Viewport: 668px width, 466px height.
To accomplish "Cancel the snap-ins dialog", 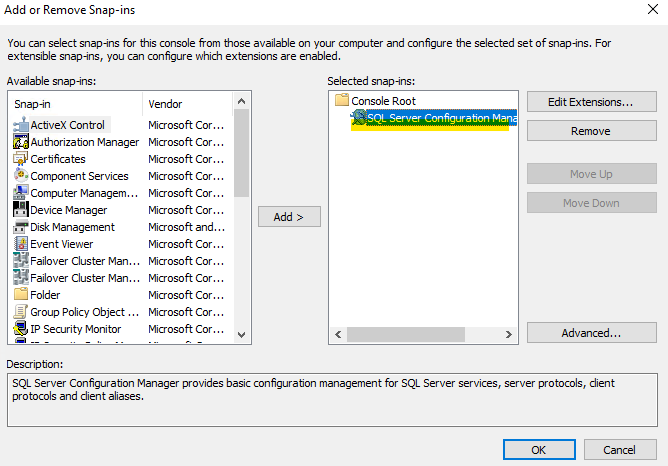I will click(619, 450).
